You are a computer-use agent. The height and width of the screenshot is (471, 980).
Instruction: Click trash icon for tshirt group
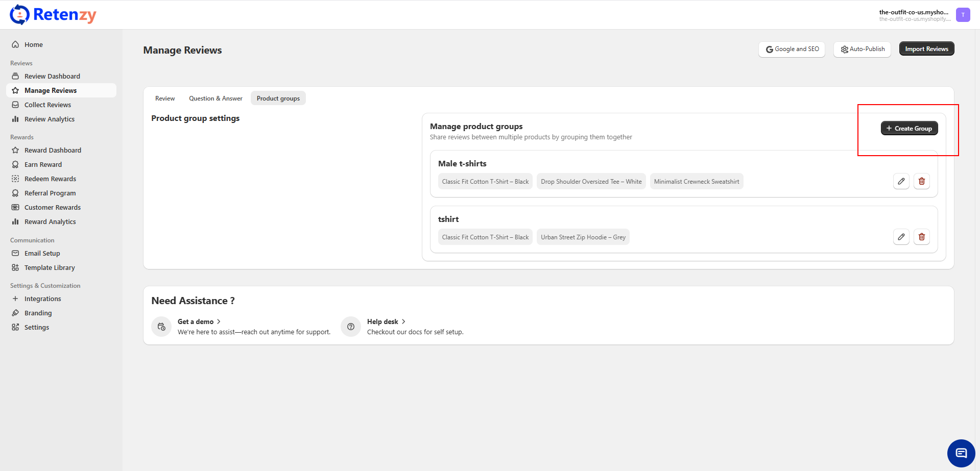coord(921,237)
